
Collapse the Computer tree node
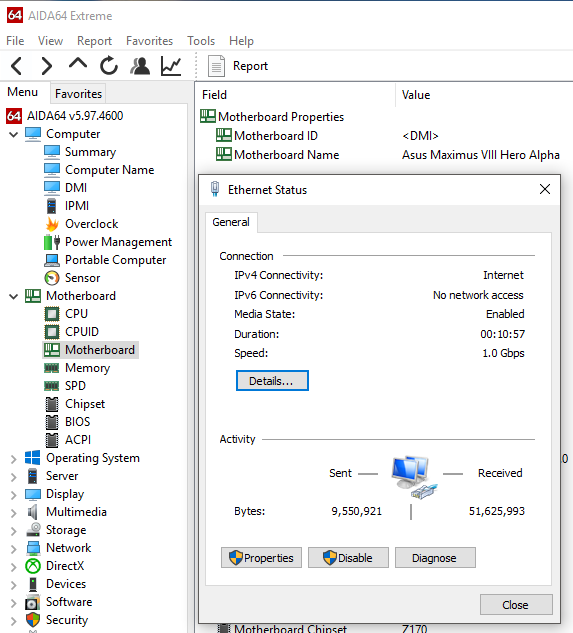coord(14,134)
